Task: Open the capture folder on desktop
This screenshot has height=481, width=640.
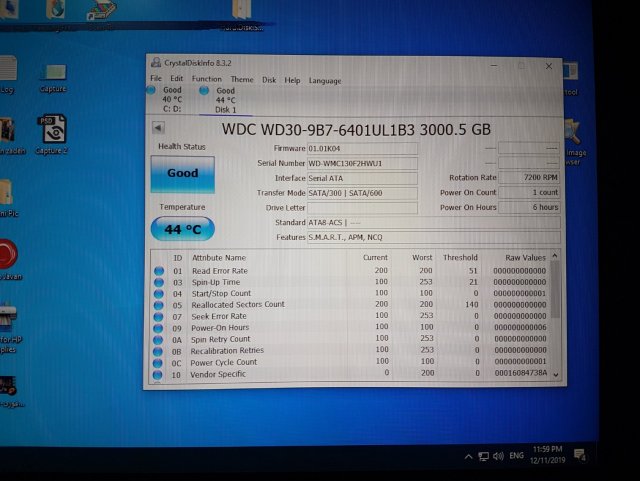Action: click(x=54, y=72)
